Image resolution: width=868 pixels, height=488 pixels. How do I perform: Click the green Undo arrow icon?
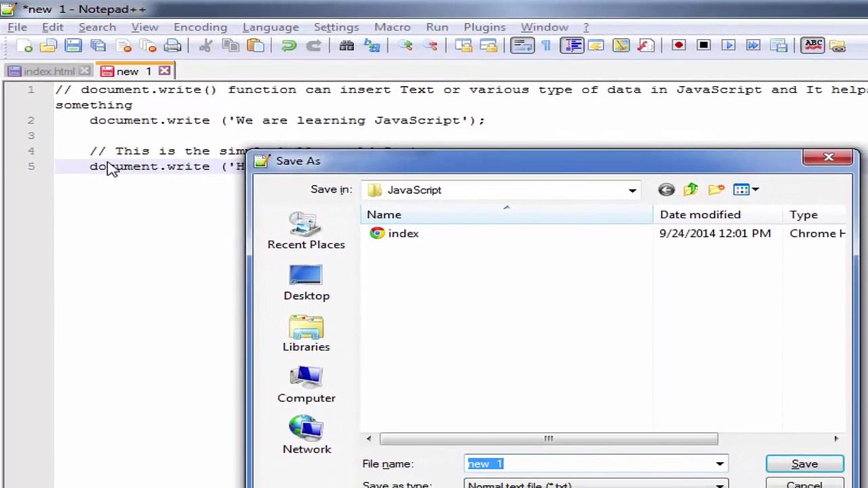click(288, 45)
